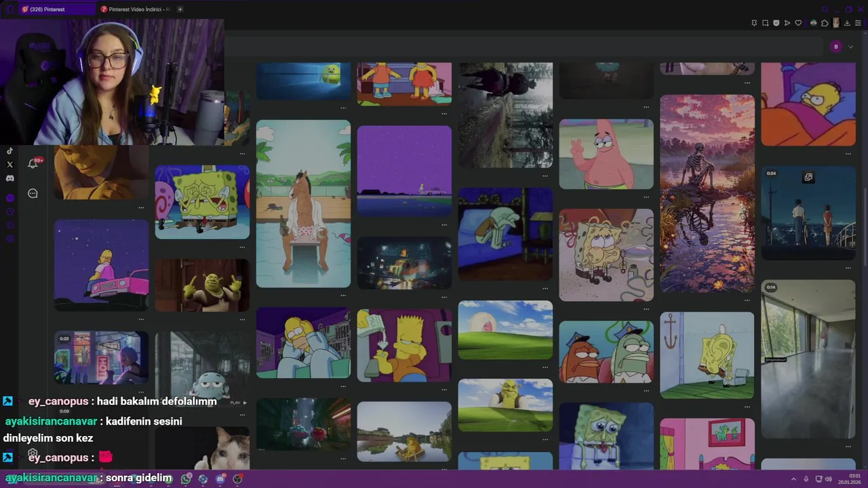This screenshot has height=488, width=868.
Task: Click the WhatsApp icon in the taskbar
Action: [x=186, y=479]
